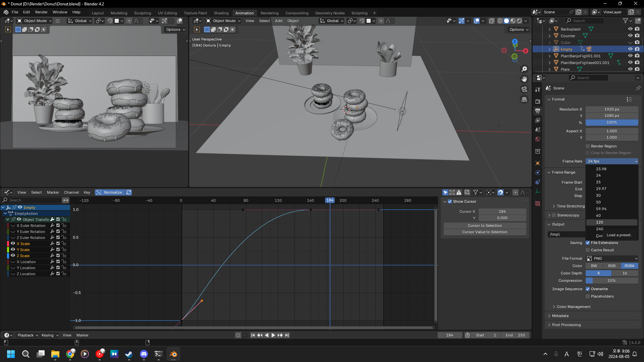
Task: Open the Steam app on taskbar
Action: (129, 354)
